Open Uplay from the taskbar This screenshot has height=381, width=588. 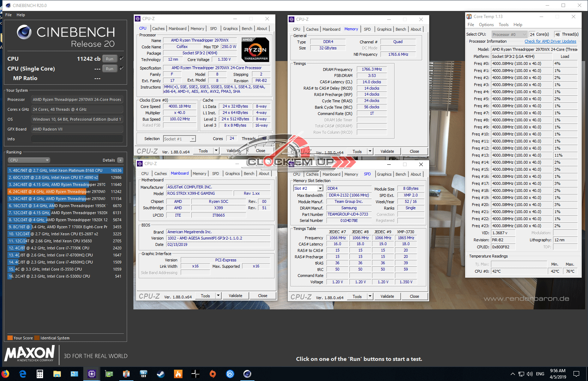point(230,374)
